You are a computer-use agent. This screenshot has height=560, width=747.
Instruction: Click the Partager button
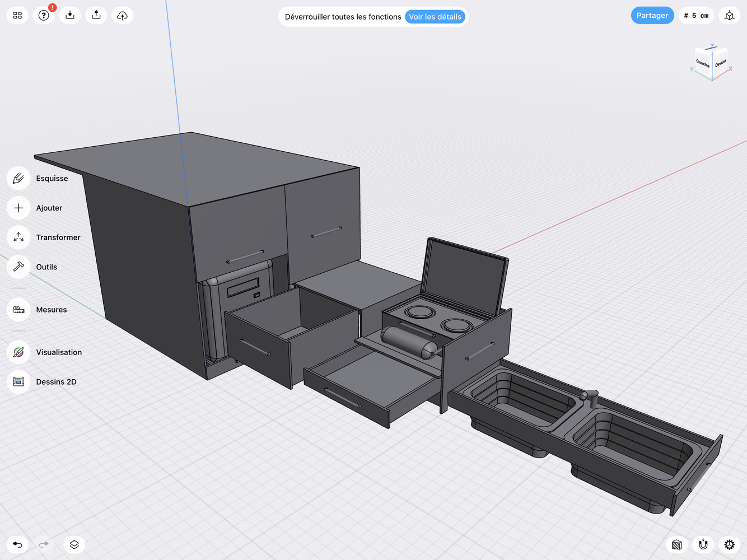click(x=652, y=16)
